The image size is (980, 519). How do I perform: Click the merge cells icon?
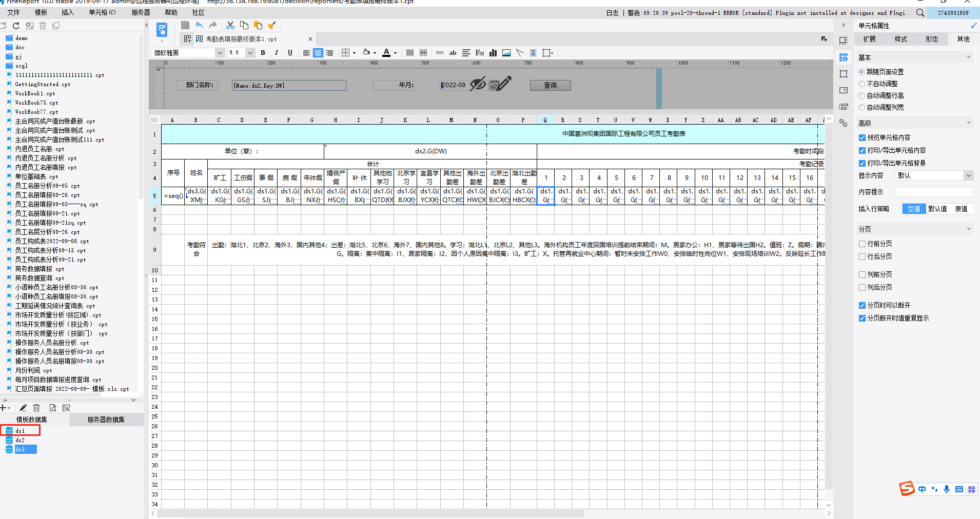coord(410,53)
